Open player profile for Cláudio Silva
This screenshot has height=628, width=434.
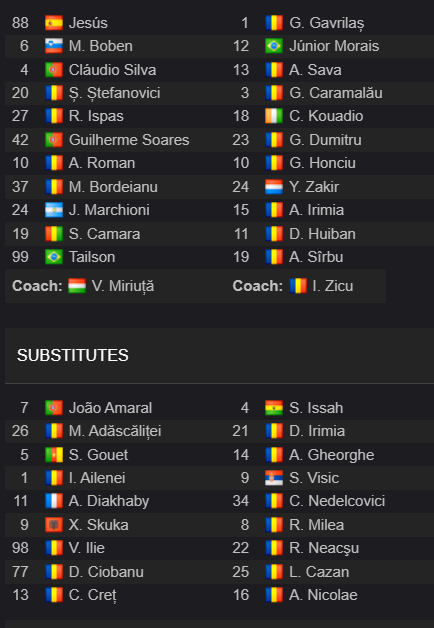coord(113,70)
